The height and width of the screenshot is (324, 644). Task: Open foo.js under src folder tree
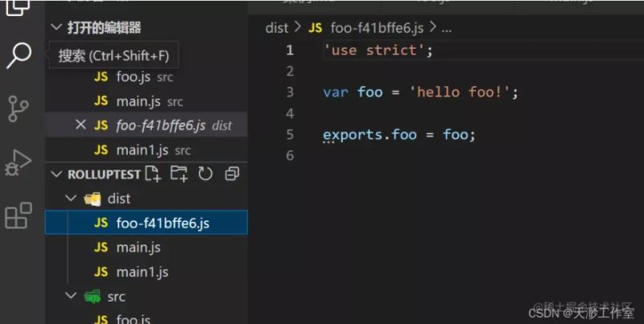pos(147,318)
